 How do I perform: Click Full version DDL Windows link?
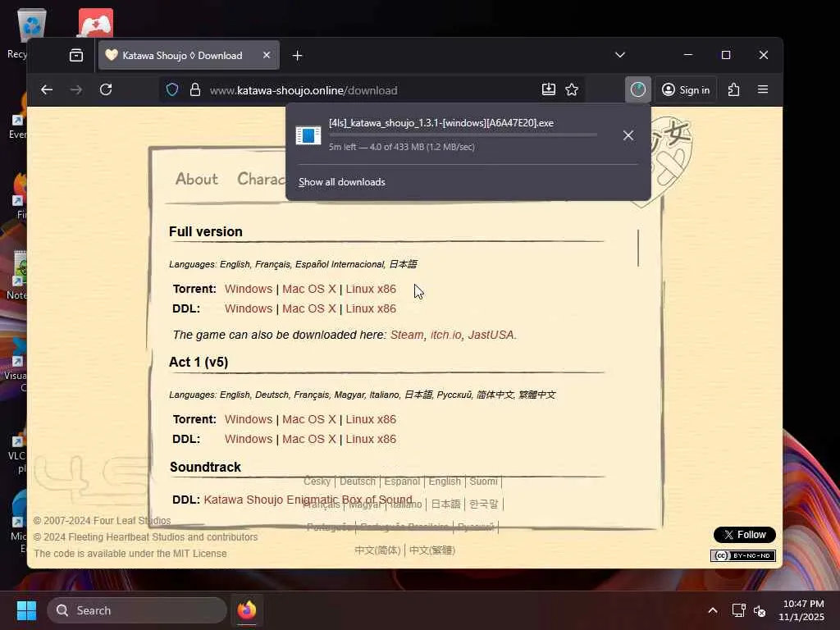[x=249, y=308]
